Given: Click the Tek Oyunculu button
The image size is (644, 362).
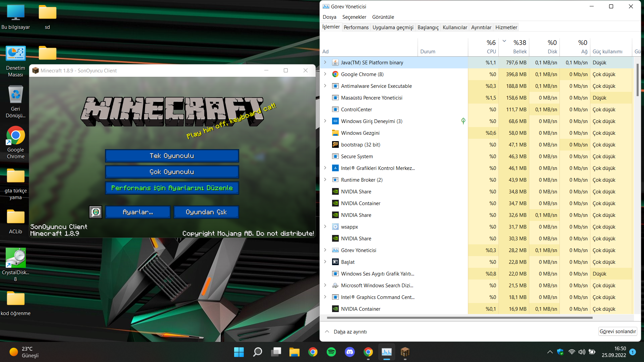Looking at the screenshot, I should [x=172, y=156].
